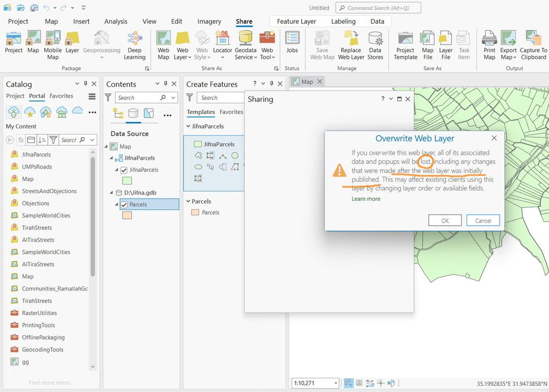Click Create Features search field
The image size is (549, 392).
220,98
